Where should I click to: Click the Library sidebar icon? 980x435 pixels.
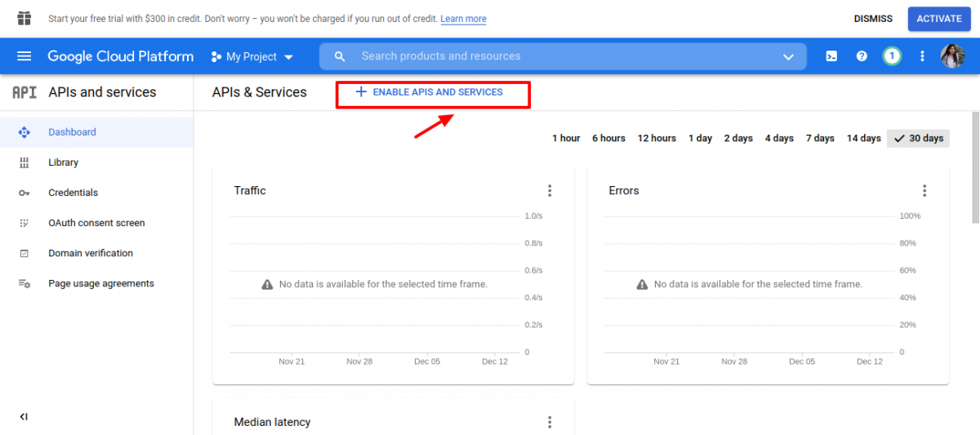click(x=24, y=162)
